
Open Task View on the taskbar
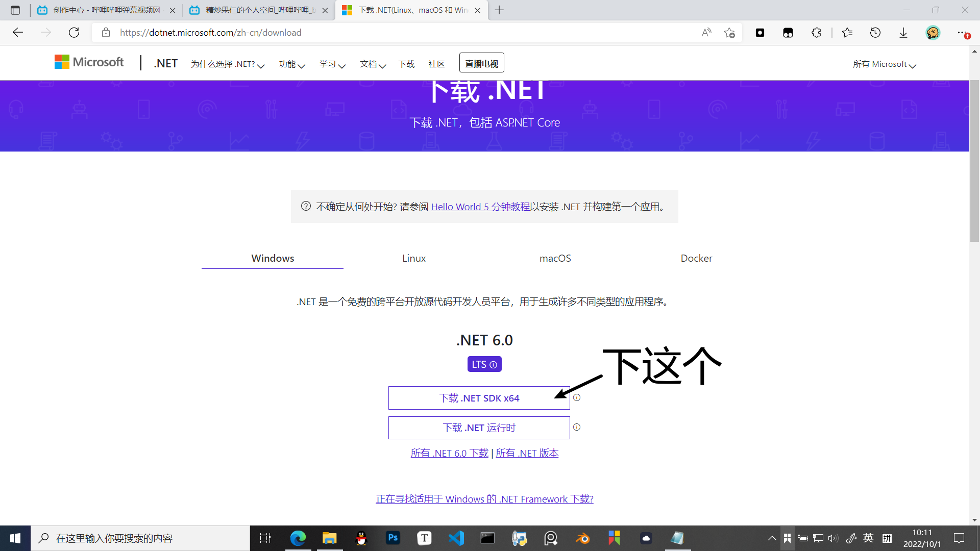pos(265,538)
